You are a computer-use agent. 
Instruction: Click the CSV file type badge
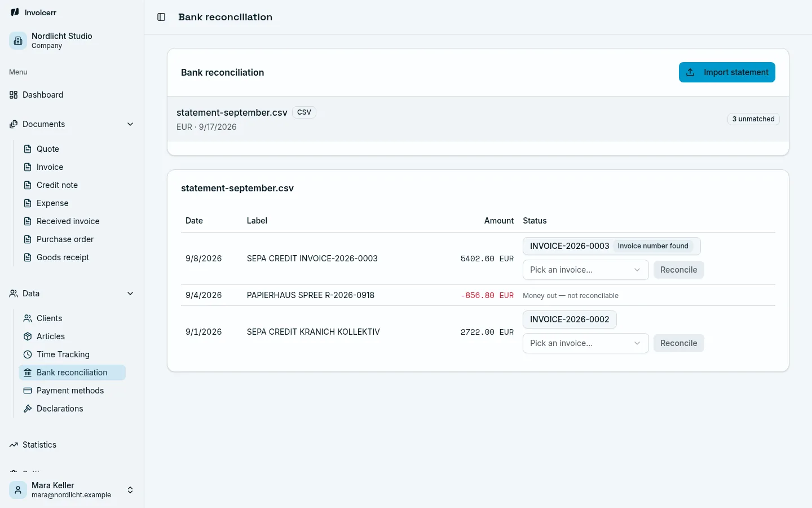304,112
